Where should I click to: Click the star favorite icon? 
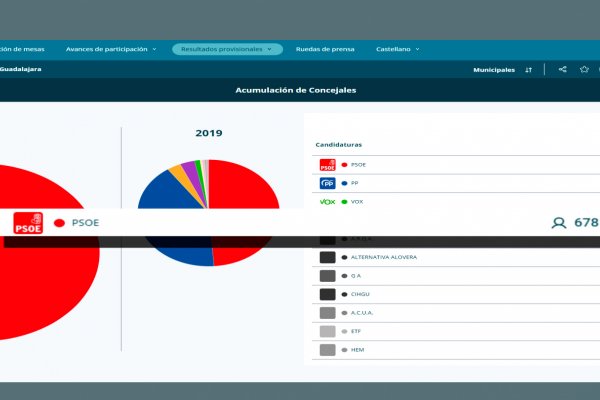pyautogui.click(x=584, y=70)
